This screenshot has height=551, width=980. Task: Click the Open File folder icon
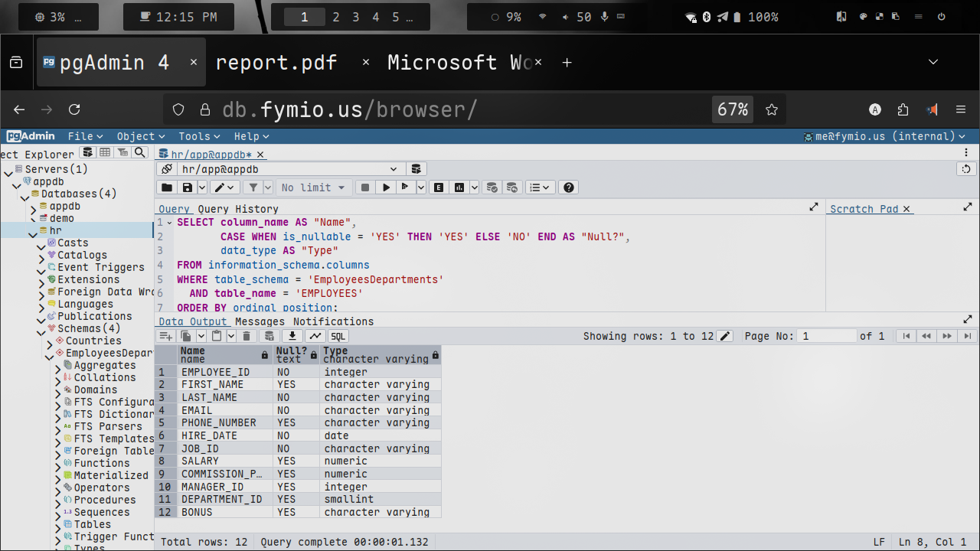tap(166, 187)
